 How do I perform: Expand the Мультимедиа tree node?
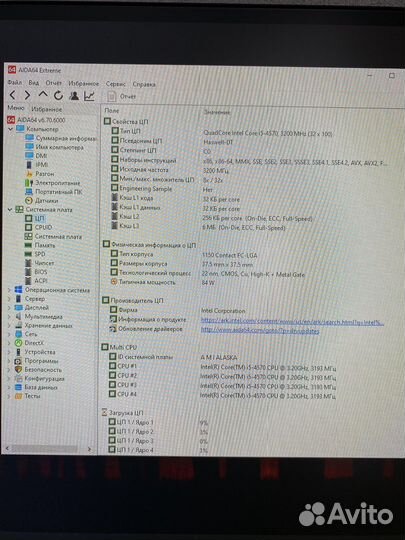[x=9, y=316]
